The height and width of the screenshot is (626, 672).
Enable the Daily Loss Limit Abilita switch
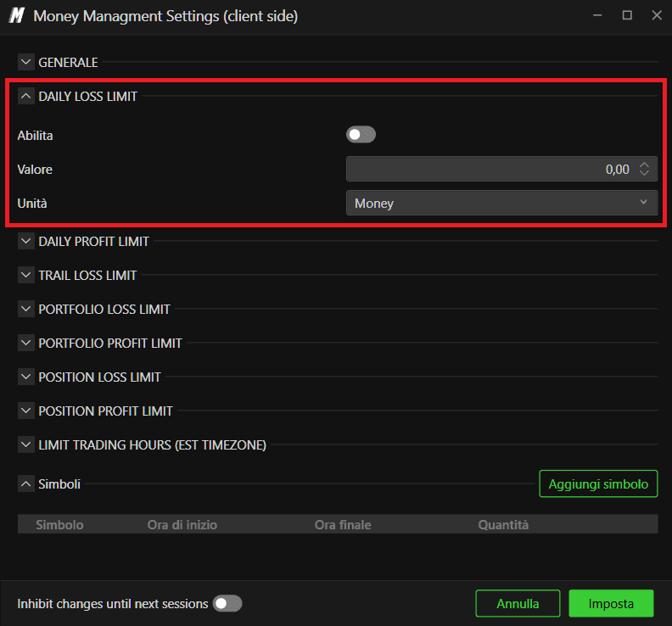[361, 135]
